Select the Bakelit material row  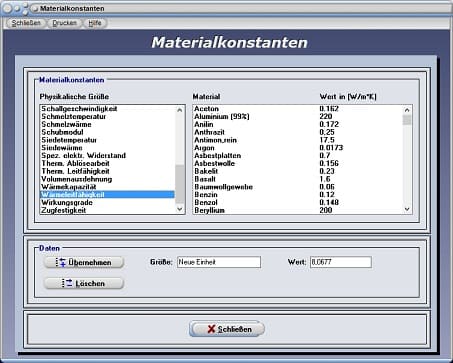pyautogui.click(x=298, y=171)
